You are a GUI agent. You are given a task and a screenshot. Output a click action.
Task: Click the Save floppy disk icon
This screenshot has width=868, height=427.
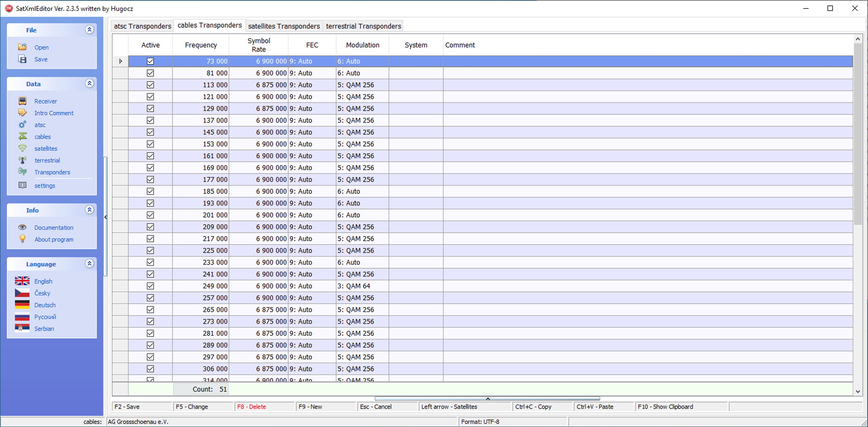click(22, 59)
